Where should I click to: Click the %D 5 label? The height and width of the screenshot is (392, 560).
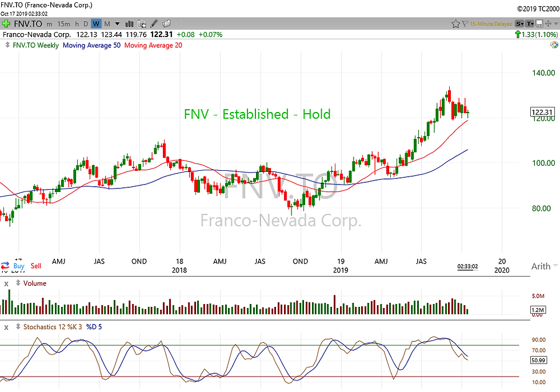(x=94, y=327)
